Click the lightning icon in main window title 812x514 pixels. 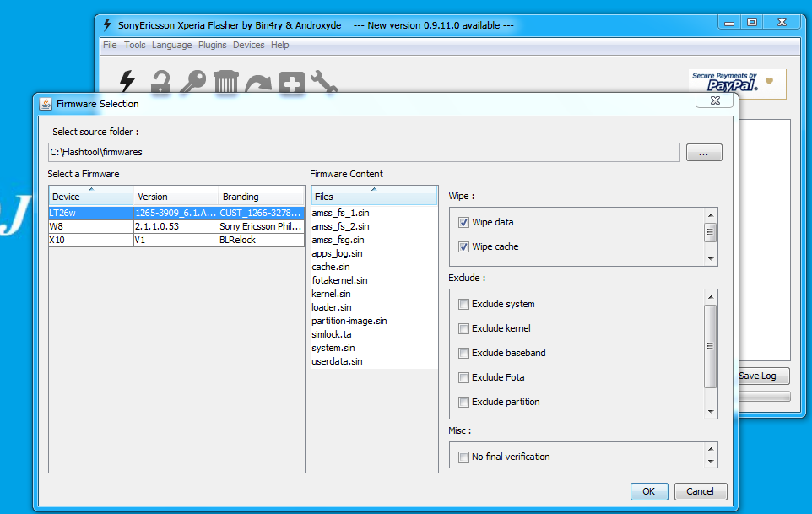[x=107, y=24]
